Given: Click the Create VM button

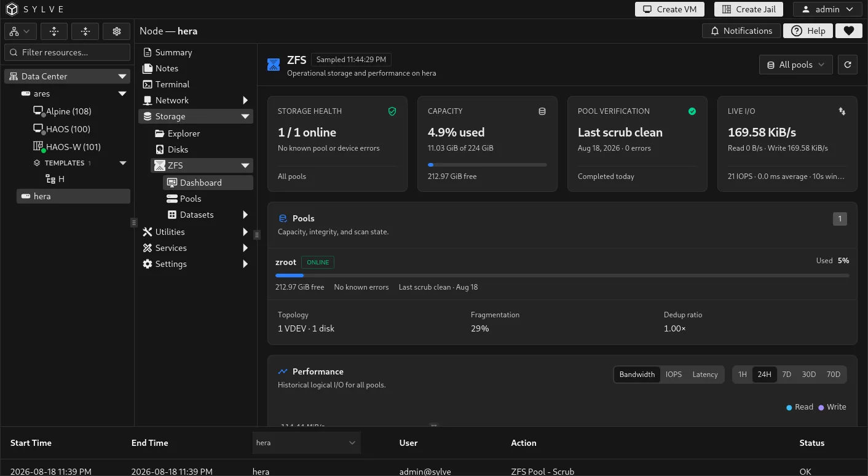Looking at the screenshot, I should coord(670,9).
